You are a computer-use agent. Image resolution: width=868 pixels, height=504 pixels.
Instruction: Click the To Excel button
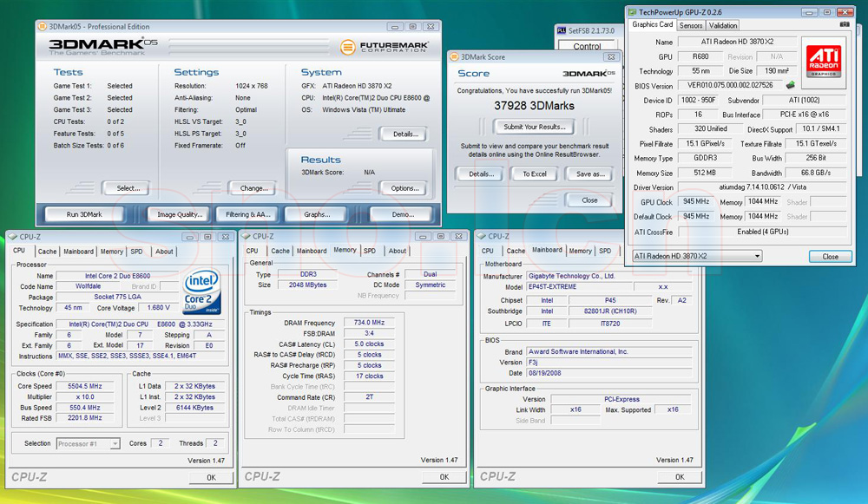tap(534, 174)
